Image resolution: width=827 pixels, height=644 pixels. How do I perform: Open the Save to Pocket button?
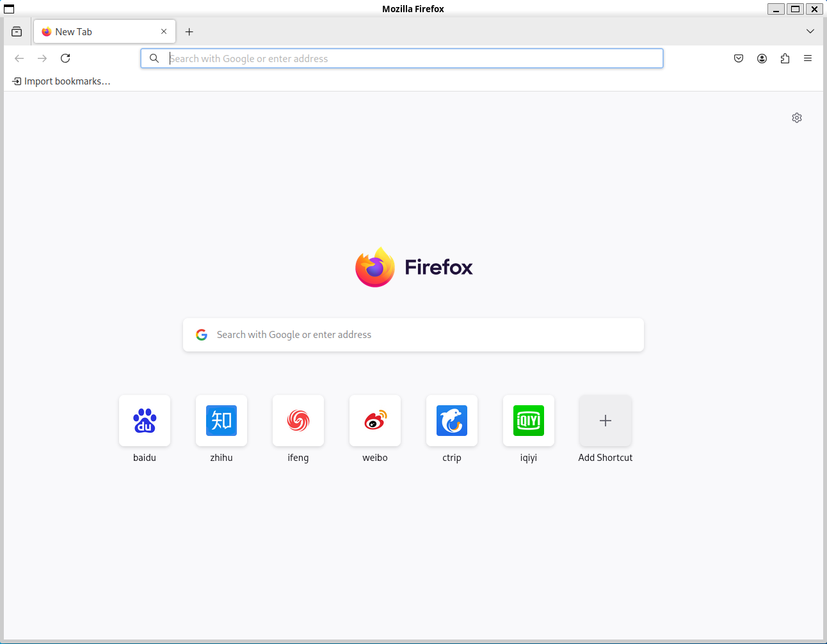[739, 58]
